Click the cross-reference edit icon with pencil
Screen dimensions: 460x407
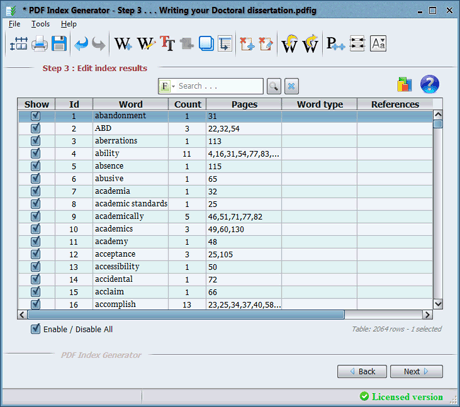pyautogui.click(x=266, y=44)
